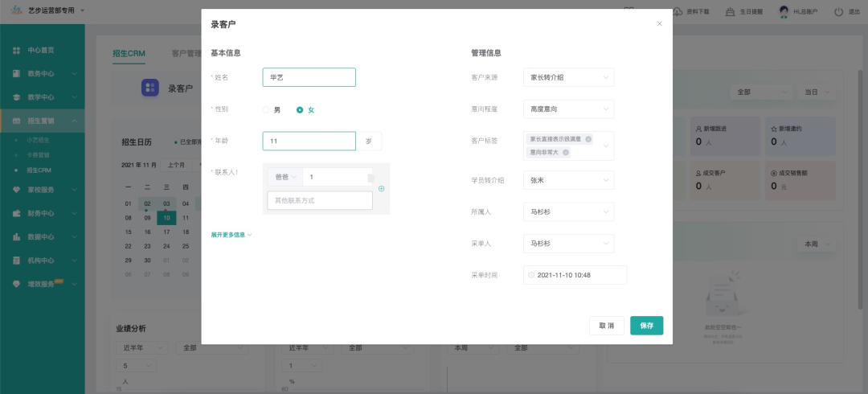
Task: Open the 采单人 dropdown
Action: [x=568, y=244]
